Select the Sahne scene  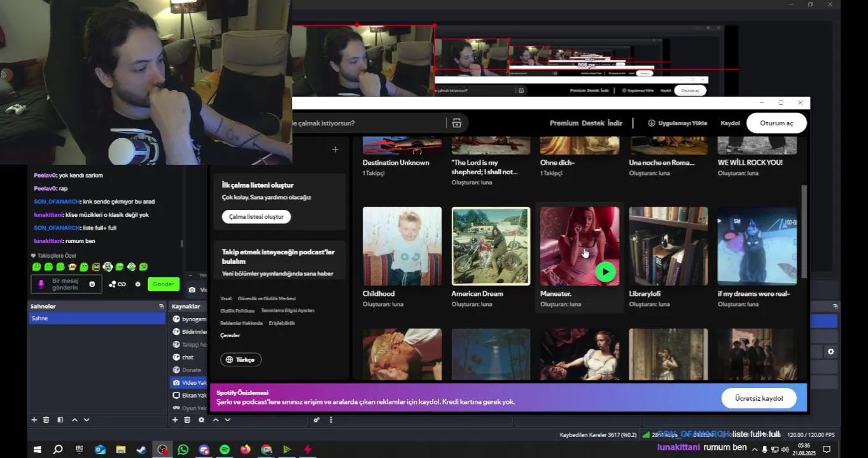pyautogui.click(x=97, y=318)
